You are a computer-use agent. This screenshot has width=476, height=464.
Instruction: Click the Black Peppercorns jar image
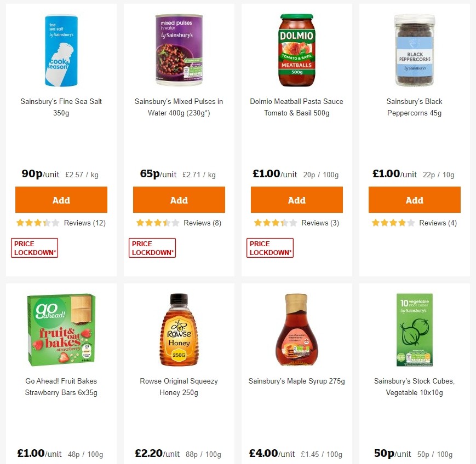click(x=414, y=49)
